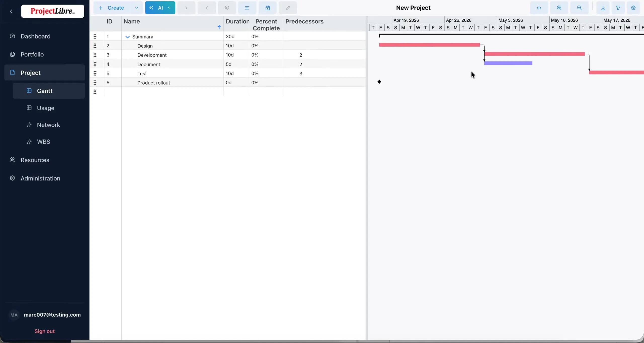The width and height of the screenshot is (644, 343).
Task: Click the Create button
Action: [x=112, y=8]
